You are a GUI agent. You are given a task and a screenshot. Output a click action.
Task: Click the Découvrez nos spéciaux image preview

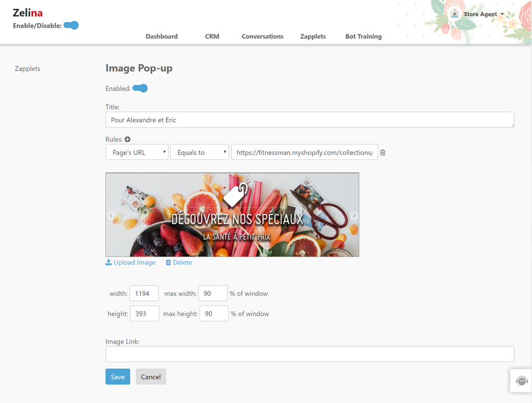233,215
